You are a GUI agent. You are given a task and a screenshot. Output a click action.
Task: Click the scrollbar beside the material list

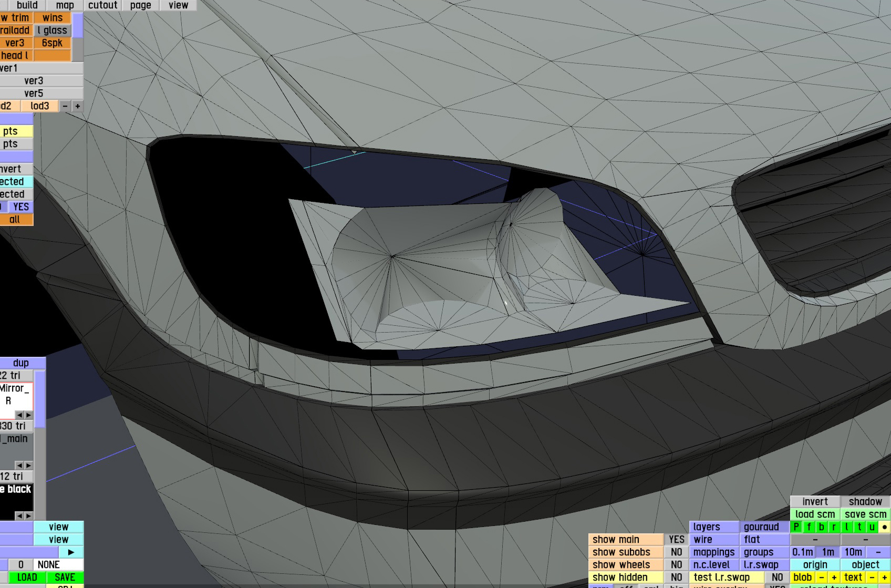tap(40, 446)
